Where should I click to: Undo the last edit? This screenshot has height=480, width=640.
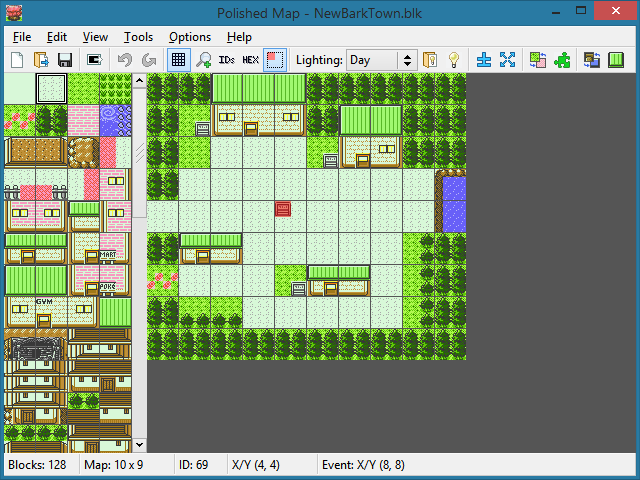pos(124,60)
